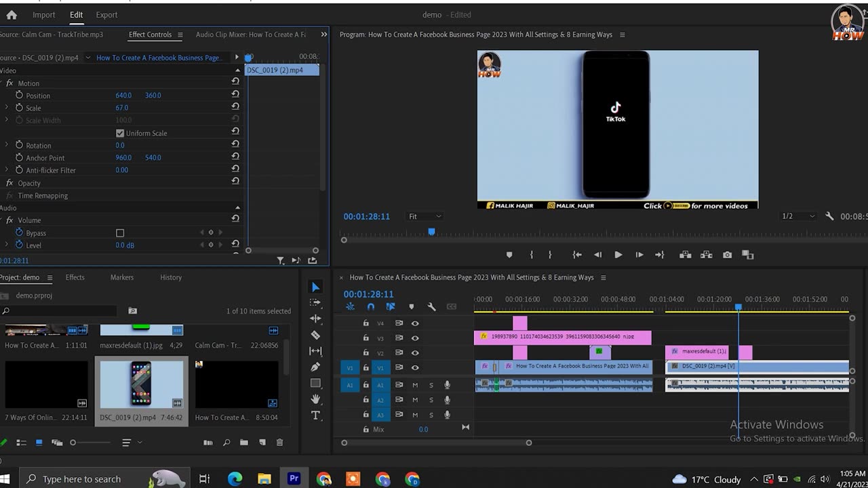Open source clip DSC_0019 (2).mp4 dropdown
Screen dimensions: 868x488
88,58
